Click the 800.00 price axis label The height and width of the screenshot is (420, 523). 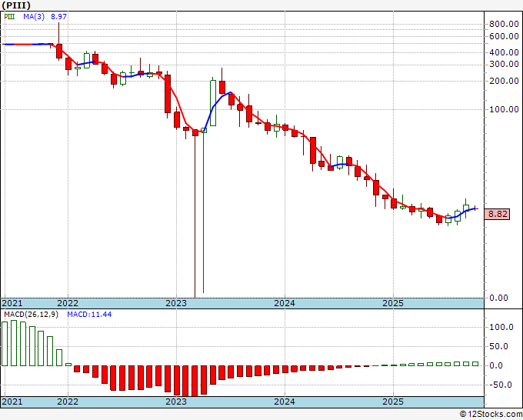pos(504,24)
